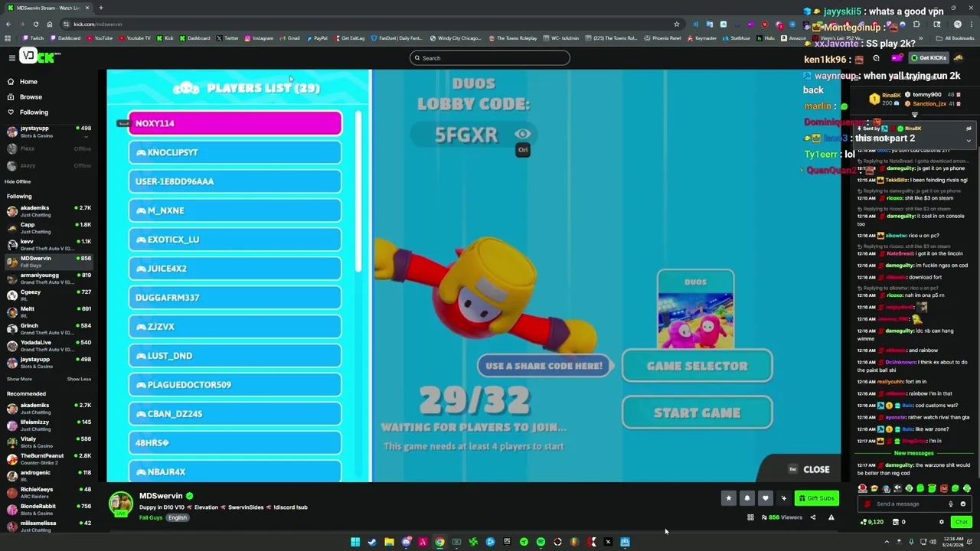980x551 pixels.
Task: Click the Fall Guys category link
Action: (x=151, y=518)
